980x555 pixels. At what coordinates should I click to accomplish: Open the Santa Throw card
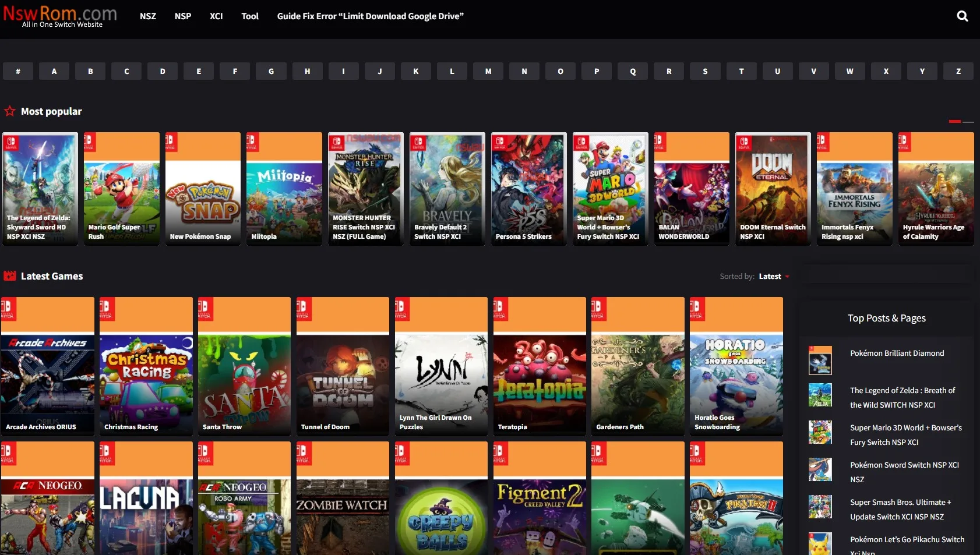245,366
